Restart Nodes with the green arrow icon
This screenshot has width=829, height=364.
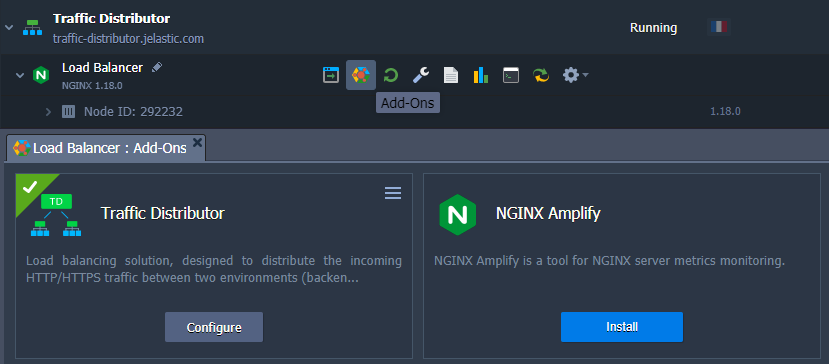click(391, 75)
